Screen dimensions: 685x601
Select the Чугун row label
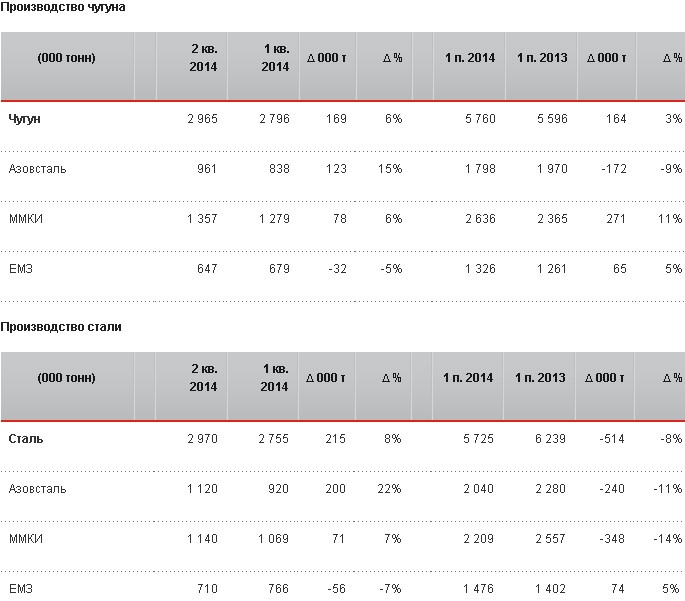[x=25, y=119]
